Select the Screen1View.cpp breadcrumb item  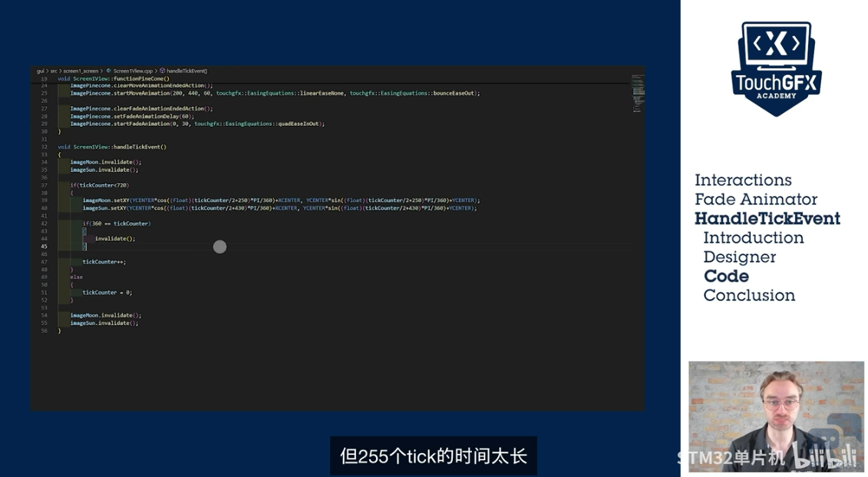coord(133,71)
